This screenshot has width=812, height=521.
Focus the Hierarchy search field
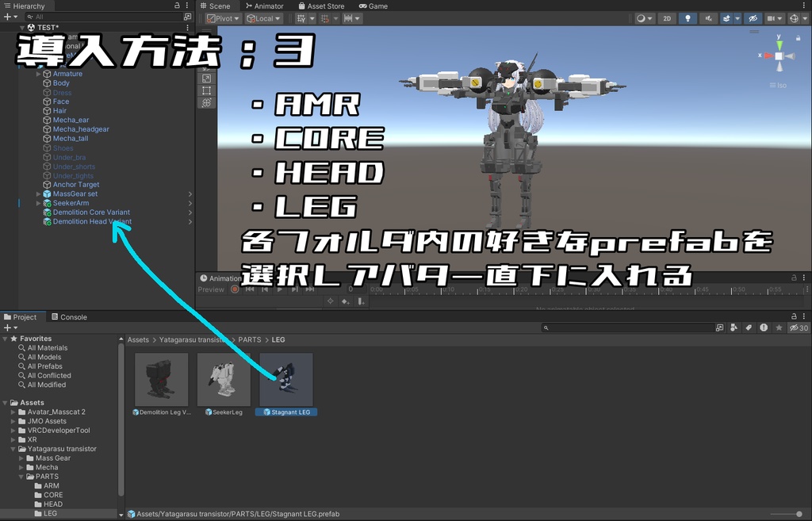pos(104,17)
